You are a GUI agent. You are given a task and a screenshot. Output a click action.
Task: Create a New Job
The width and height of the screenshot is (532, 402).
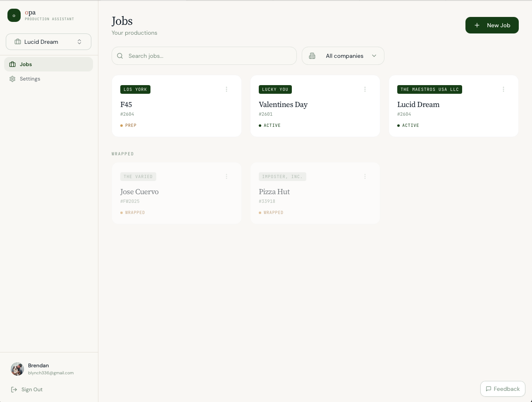(x=492, y=25)
